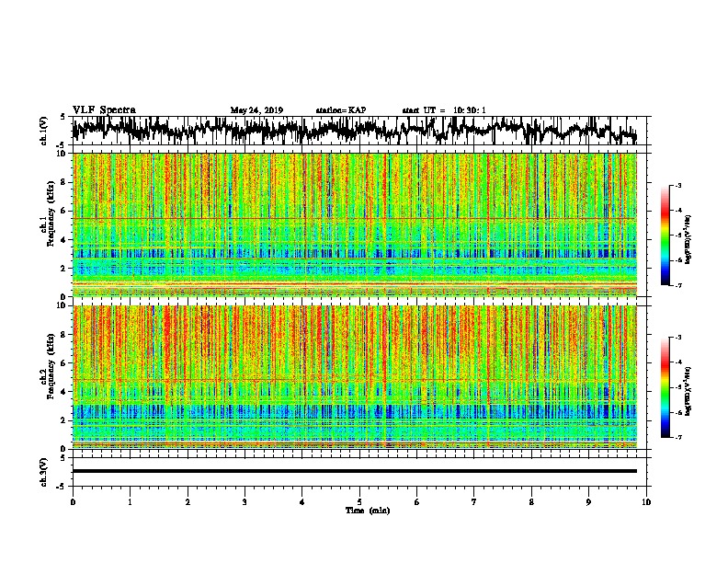This screenshot has width=728, height=563.
Task: Click the time axis tick label '6'
Action: click(417, 501)
